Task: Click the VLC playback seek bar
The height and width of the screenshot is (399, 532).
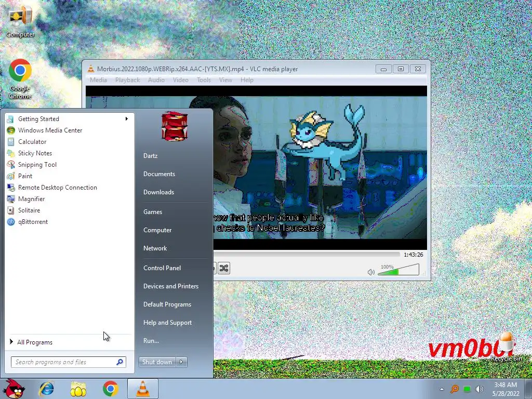Action: tap(307, 255)
